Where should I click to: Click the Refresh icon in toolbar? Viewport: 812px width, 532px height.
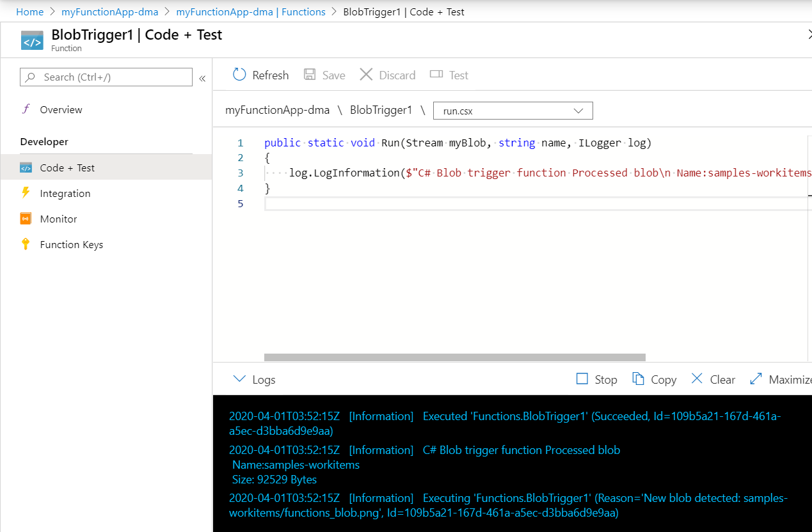[239, 75]
